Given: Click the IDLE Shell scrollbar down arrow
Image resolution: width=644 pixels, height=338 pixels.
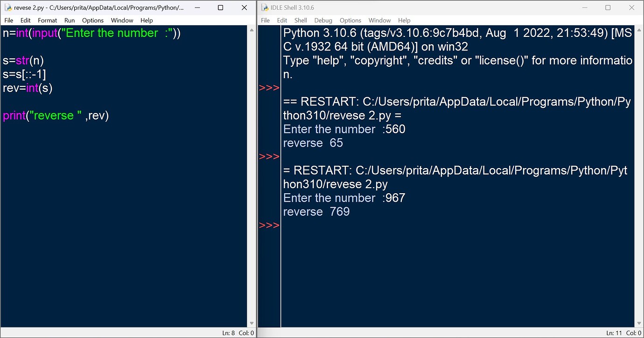Looking at the screenshot, I should click(639, 324).
